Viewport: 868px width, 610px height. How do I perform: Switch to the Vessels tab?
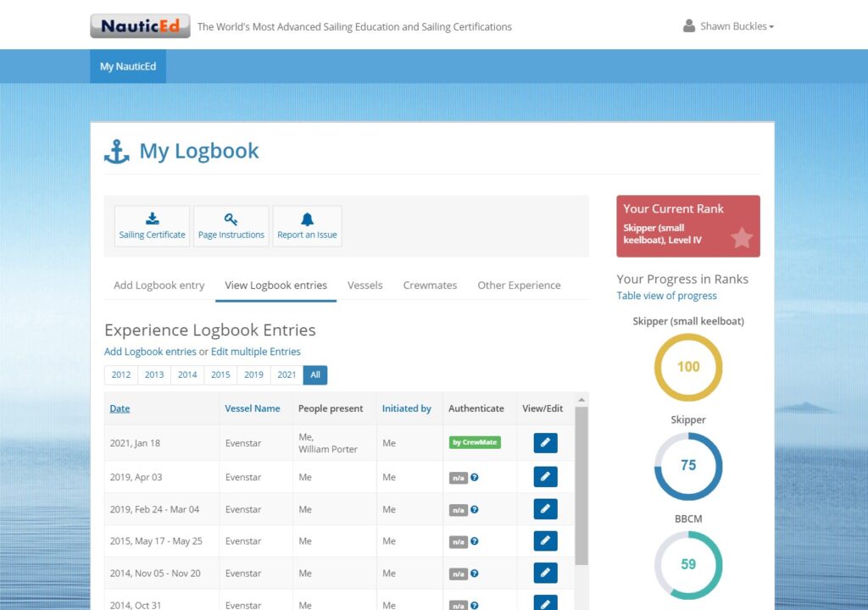pyautogui.click(x=364, y=286)
